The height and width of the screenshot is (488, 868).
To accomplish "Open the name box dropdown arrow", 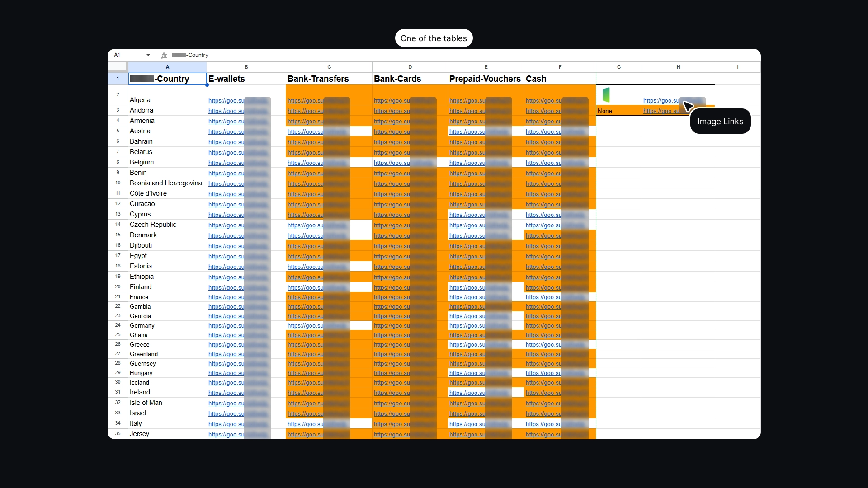I will click(148, 55).
